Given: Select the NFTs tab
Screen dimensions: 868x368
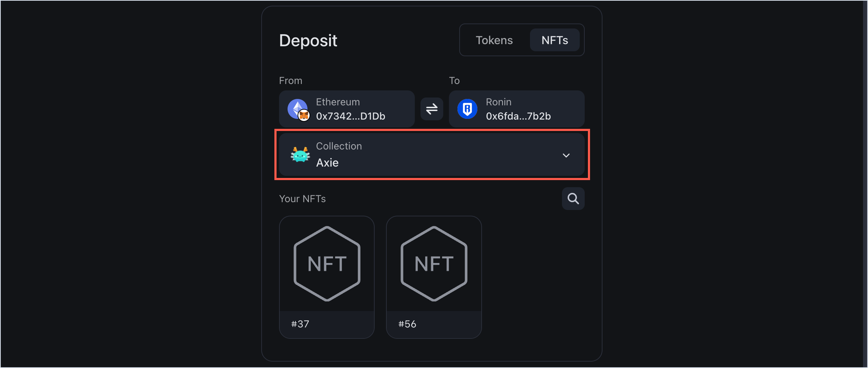Looking at the screenshot, I should point(554,40).
